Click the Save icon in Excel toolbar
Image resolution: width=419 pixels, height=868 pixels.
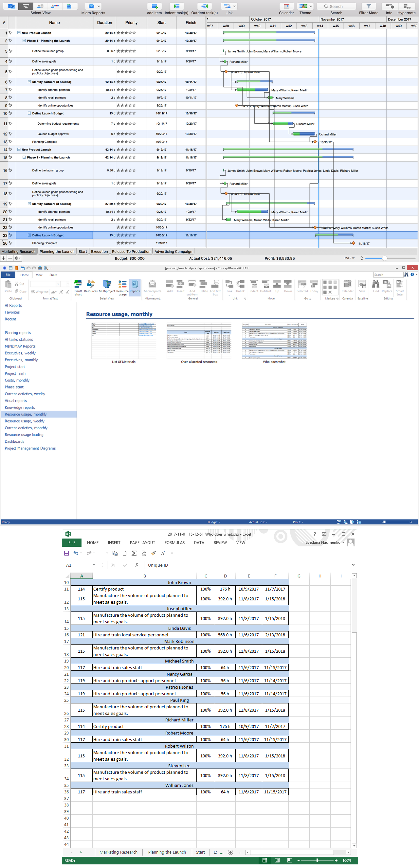(66, 553)
